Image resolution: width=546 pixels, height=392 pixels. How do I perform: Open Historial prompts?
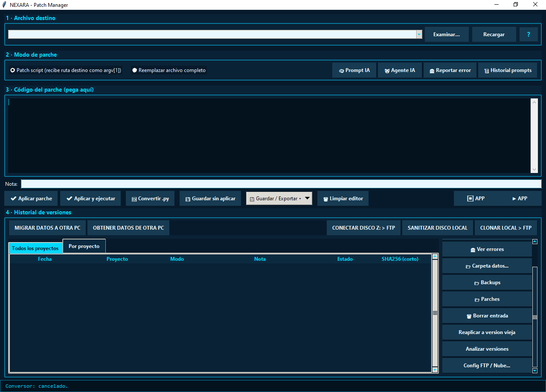pyautogui.click(x=508, y=70)
